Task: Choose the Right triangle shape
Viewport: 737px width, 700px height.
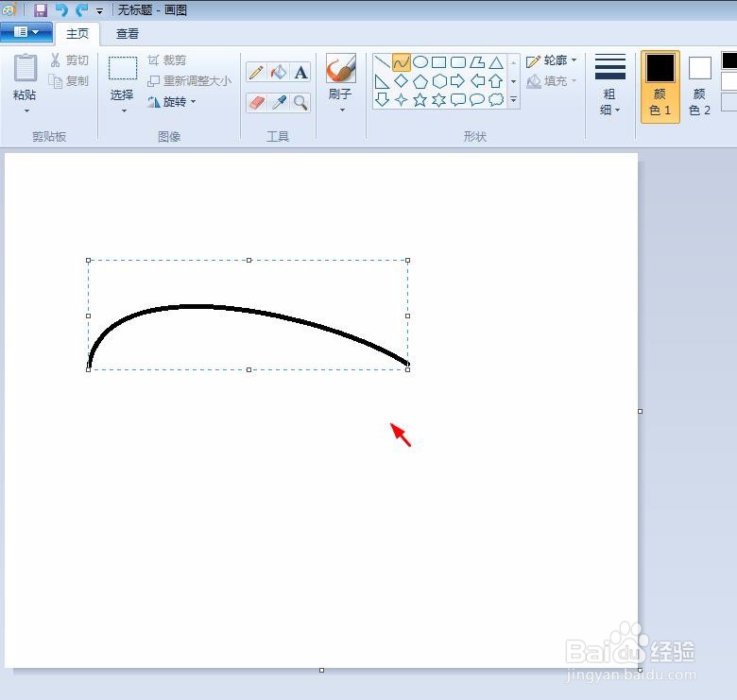Action: (x=382, y=81)
